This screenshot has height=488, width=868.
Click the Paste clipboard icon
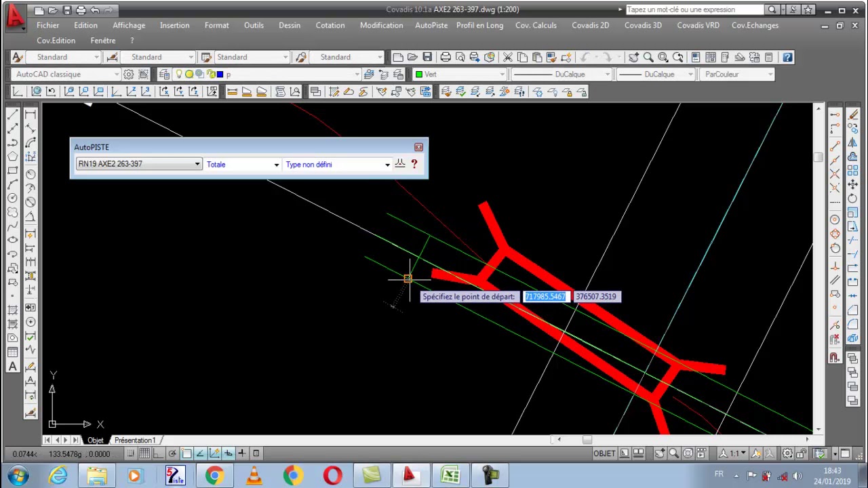pyautogui.click(x=537, y=57)
